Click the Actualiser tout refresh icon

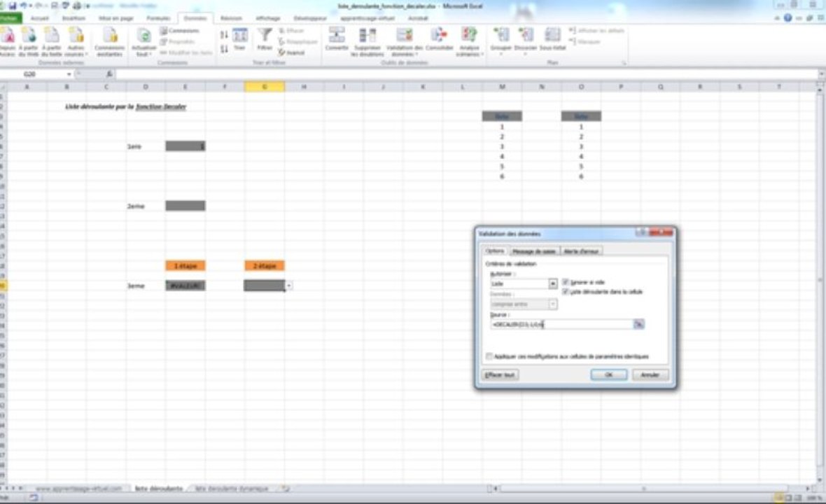[x=143, y=41]
